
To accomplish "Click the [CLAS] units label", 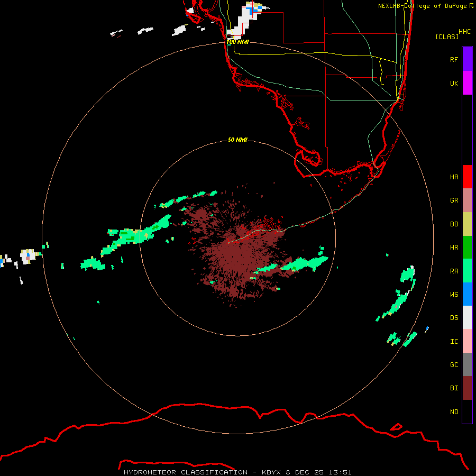I will click(447, 36).
